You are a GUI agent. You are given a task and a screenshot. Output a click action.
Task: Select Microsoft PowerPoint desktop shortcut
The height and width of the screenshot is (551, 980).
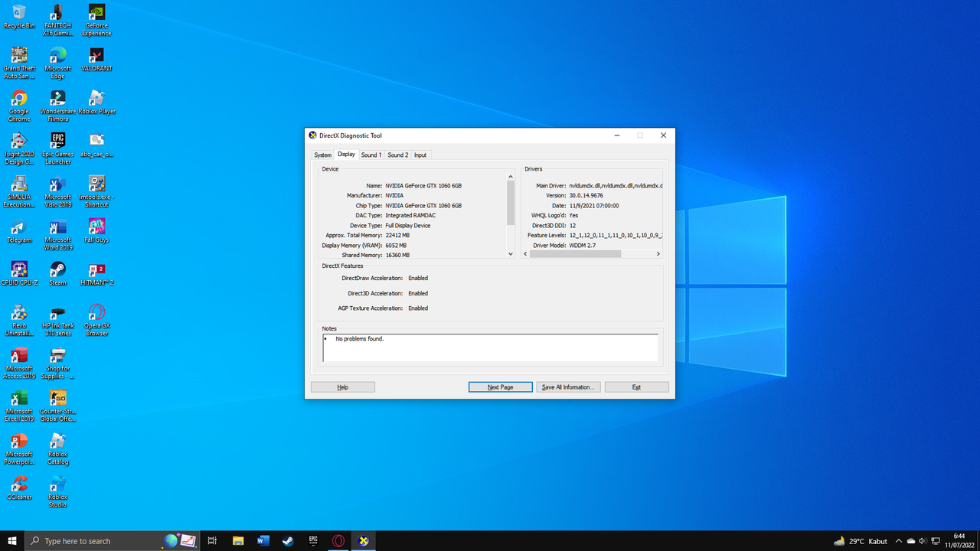(19, 448)
